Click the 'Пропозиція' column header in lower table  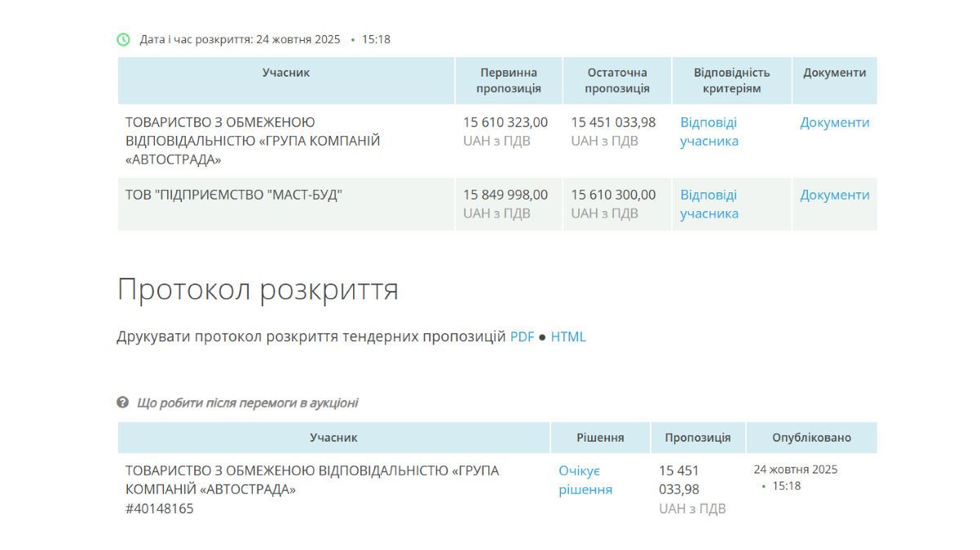[x=698, y=438]
